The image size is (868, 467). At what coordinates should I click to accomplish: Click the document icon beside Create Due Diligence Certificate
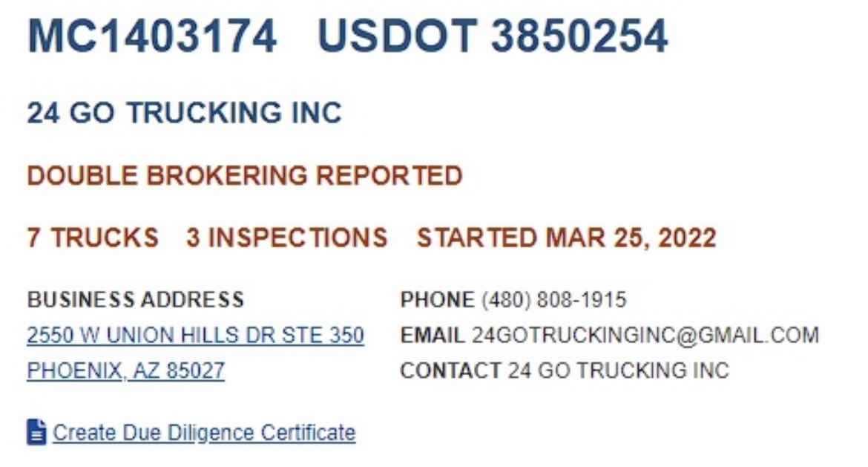[x=36, y=432]
